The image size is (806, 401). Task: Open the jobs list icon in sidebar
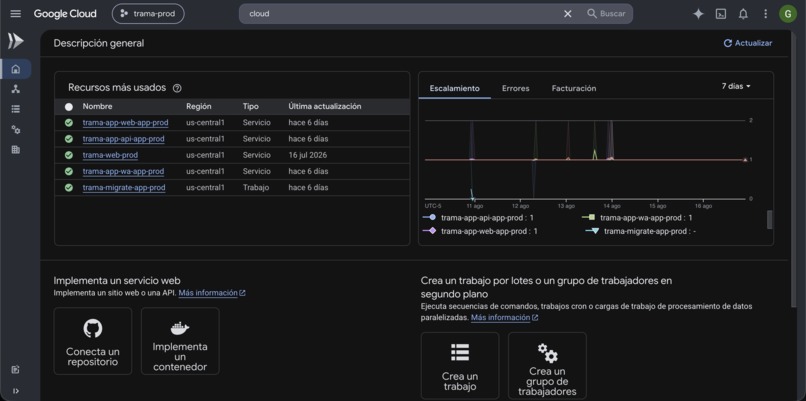(15, 109)
